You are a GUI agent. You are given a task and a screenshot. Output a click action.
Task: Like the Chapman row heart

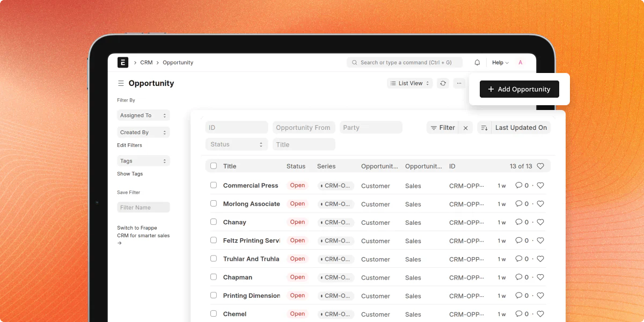pyautogui.click(x=540, y=277)
